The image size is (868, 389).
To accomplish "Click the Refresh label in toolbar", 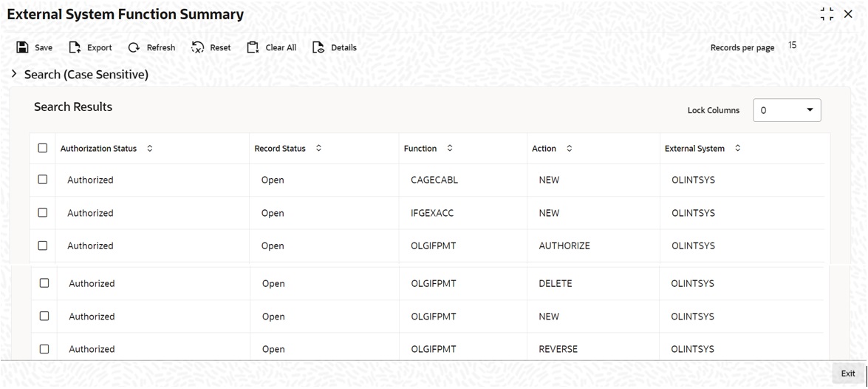I will click(161, 47).
